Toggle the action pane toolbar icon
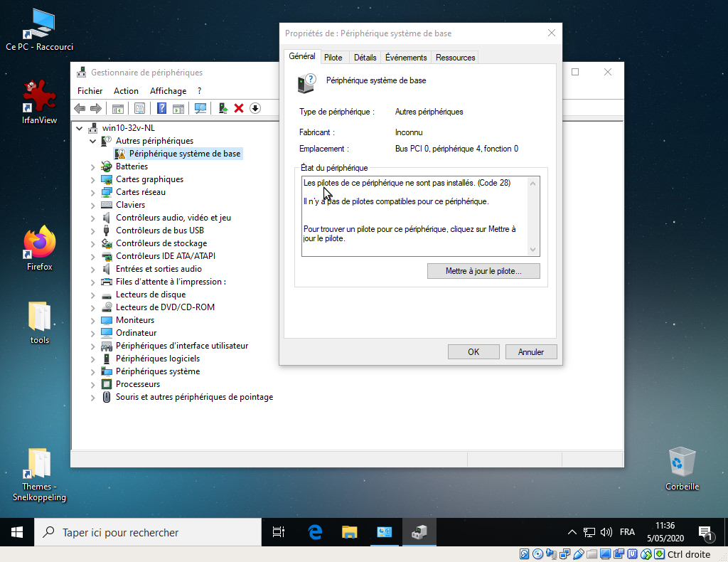This screenshot has height=562, width=728. point(178,109)
